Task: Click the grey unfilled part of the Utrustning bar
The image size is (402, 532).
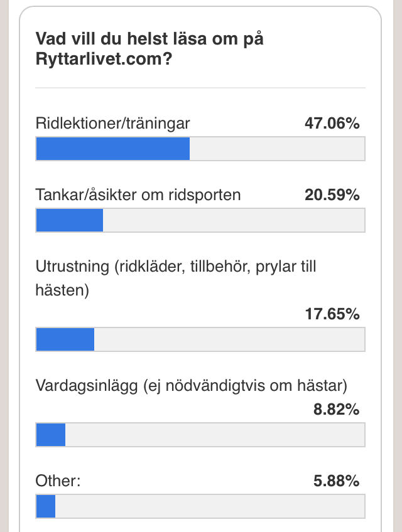Action: [x=229, y=339]
